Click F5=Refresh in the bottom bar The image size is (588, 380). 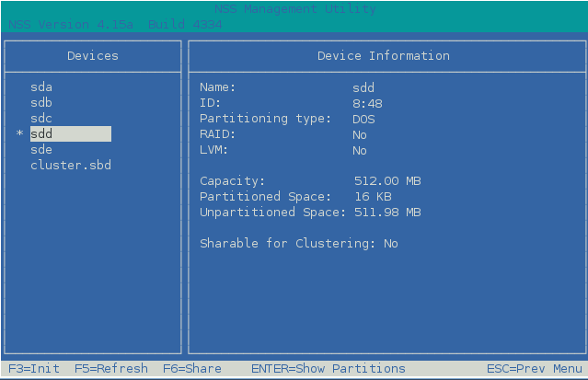[x=111, y=369]
